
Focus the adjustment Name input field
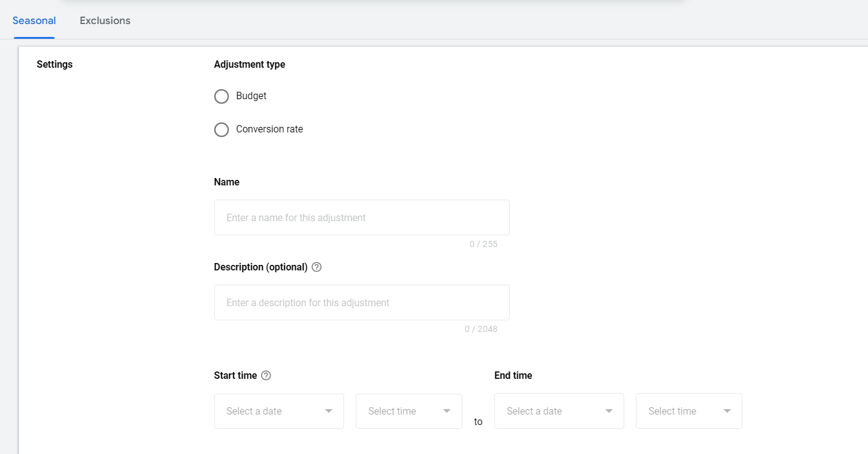click(x=361, y=217)
